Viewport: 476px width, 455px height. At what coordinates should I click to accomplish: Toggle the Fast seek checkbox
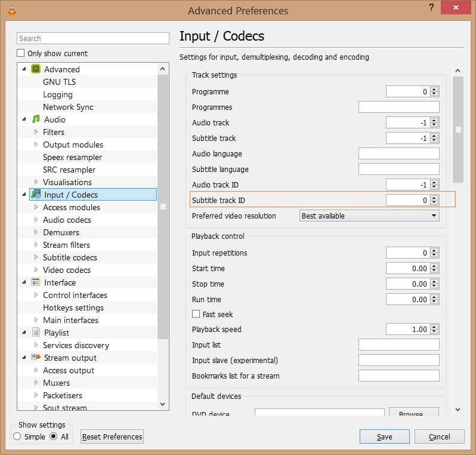pyautogui.click(x=196, y=314)
